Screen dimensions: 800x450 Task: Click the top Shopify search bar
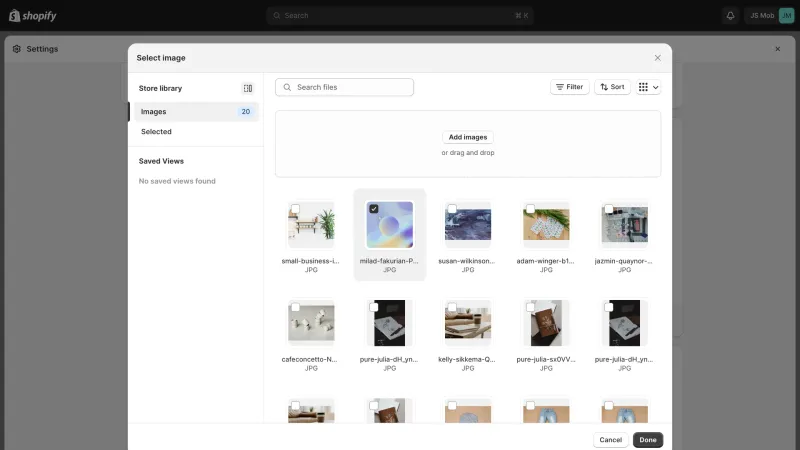(x=399, y=15)
